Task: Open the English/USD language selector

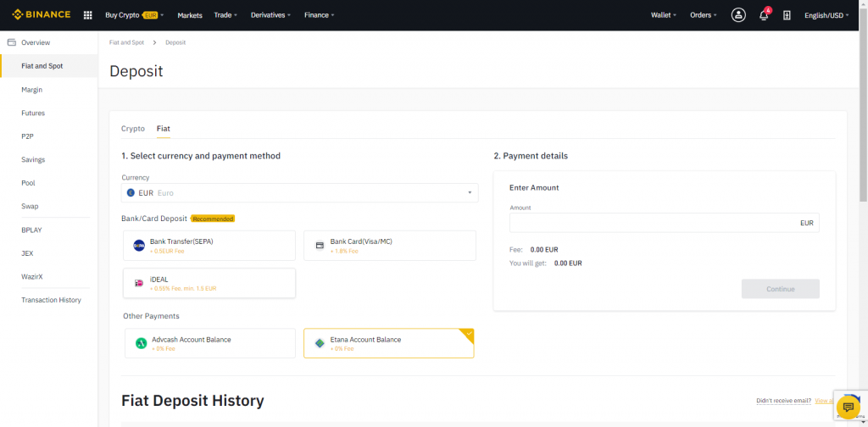Action: (x=826, y=15)
